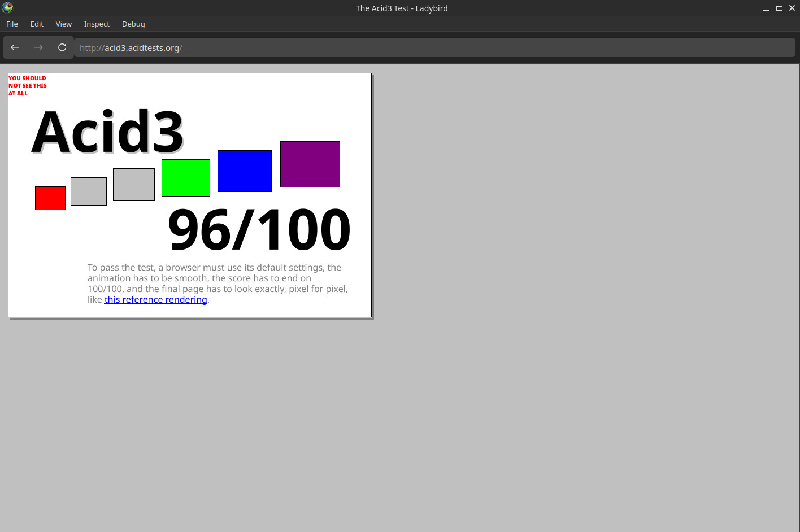Click the 96/100 score text

[x=259, y=229]
